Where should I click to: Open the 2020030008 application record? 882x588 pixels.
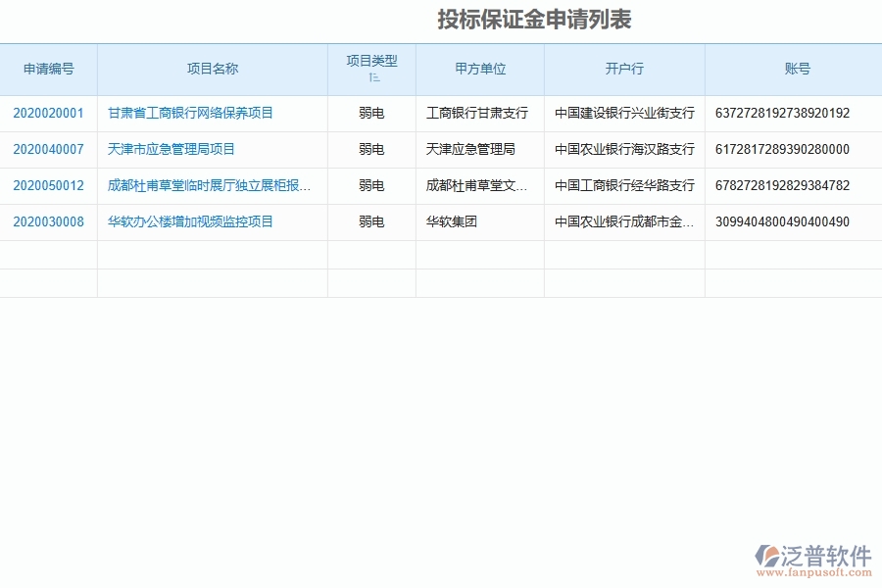(x=50, y=221)
